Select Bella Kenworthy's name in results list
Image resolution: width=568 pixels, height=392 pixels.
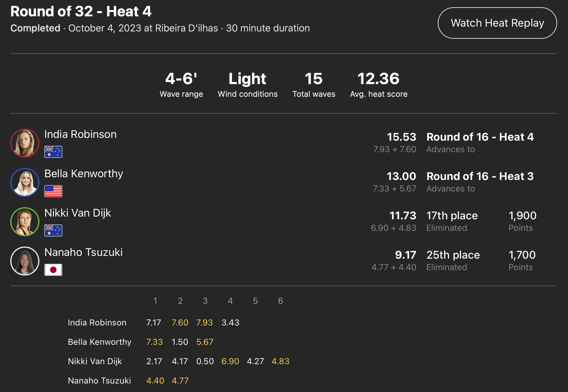[x=84, y=174]
